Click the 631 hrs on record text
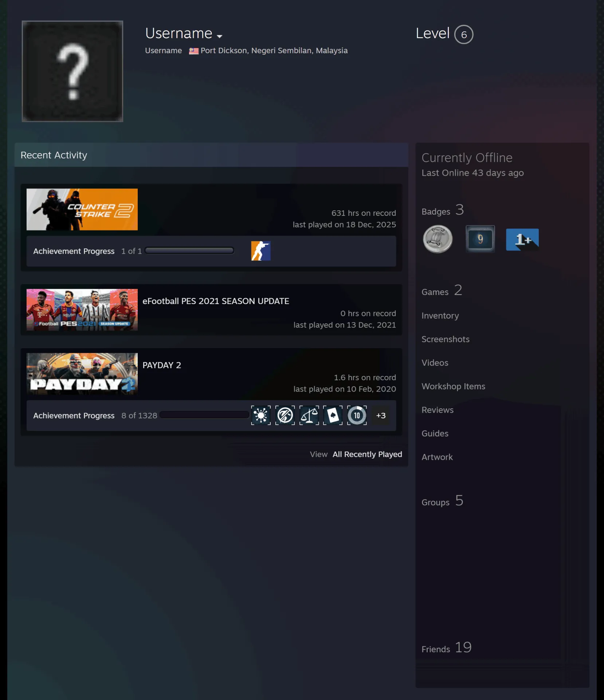604x700 pixels. [364, 213]
